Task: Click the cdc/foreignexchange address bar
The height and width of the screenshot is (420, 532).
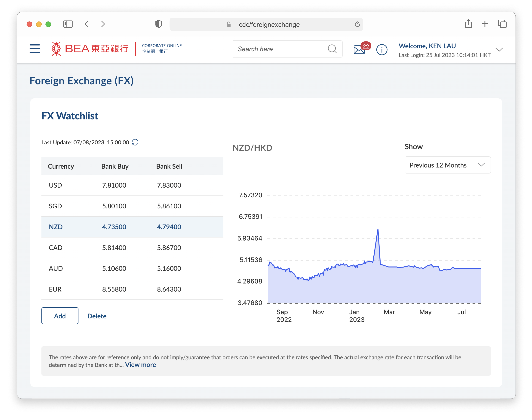Action: pos(266,24)
